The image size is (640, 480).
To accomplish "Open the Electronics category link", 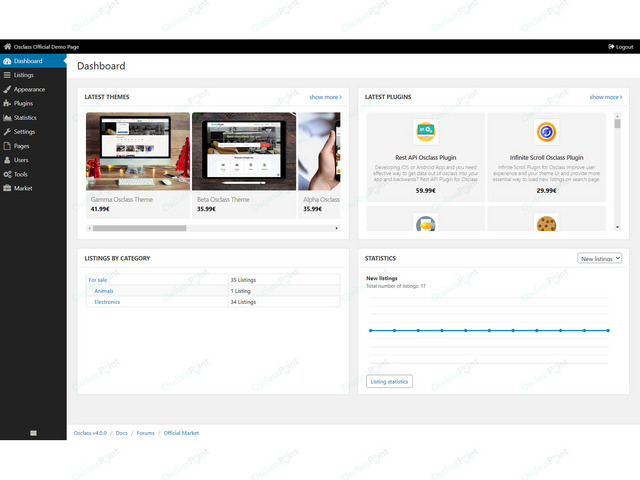I will (107, 302).
